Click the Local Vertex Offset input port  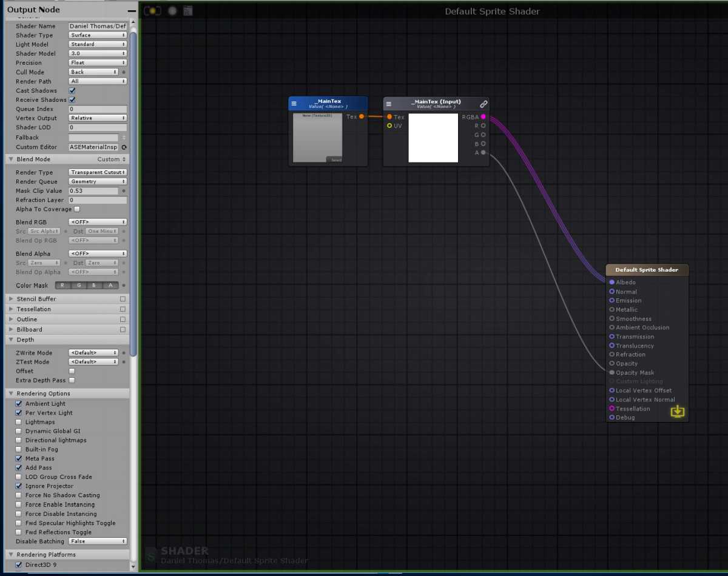coord(612,390)
